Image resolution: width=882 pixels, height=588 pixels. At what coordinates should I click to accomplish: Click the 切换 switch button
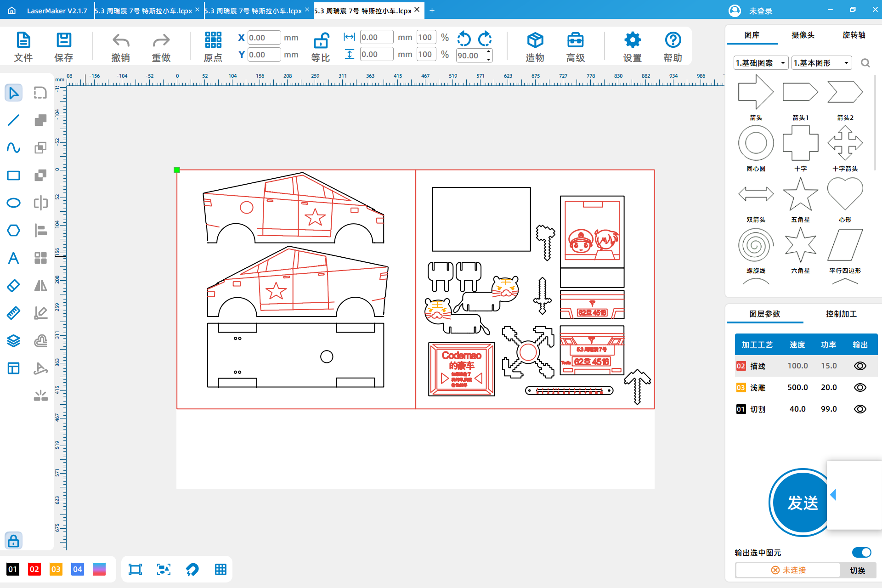pyautogui.click(x=858, y=570)
